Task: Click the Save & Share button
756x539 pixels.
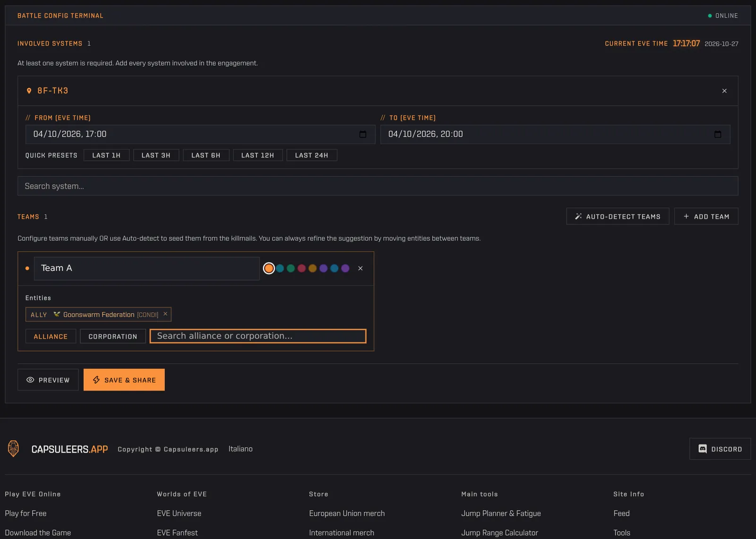Action: [x=124, y=380]
